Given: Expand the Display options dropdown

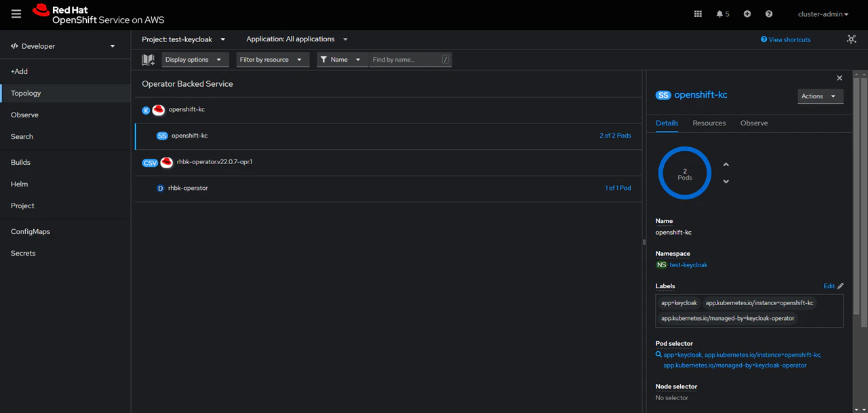Looking at the screenshot, I should click(195, 60).
